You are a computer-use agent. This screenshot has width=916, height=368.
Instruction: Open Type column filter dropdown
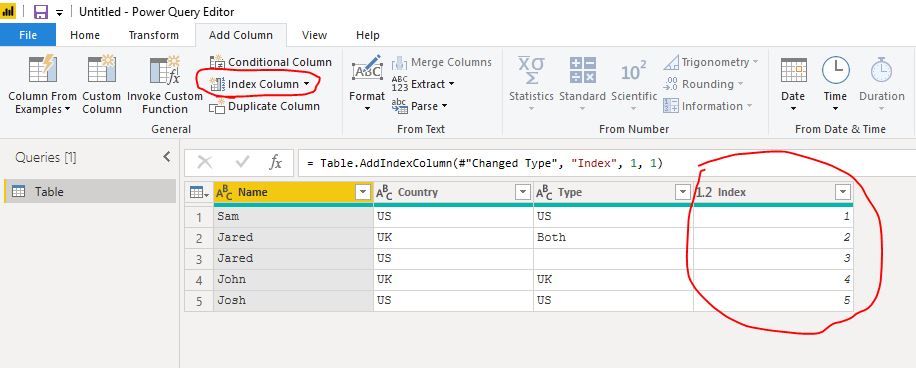(x=682, y=192)
